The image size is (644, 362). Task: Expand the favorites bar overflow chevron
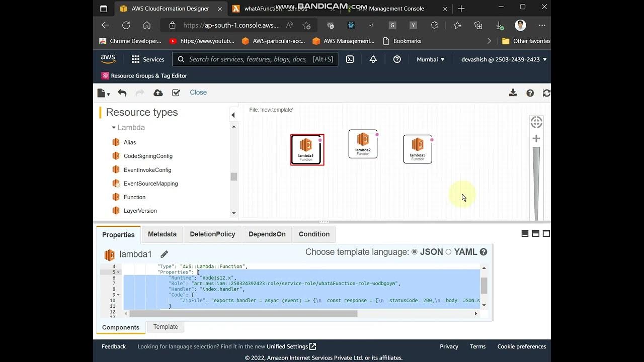click(x=489, y=41)
